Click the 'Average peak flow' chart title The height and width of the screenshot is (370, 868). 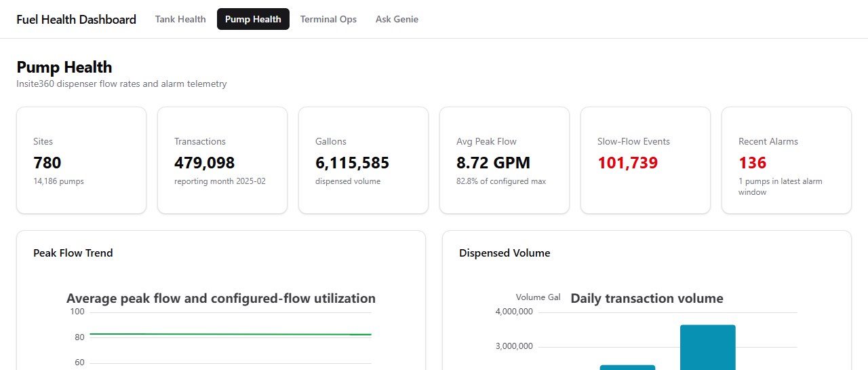point(221,298)
